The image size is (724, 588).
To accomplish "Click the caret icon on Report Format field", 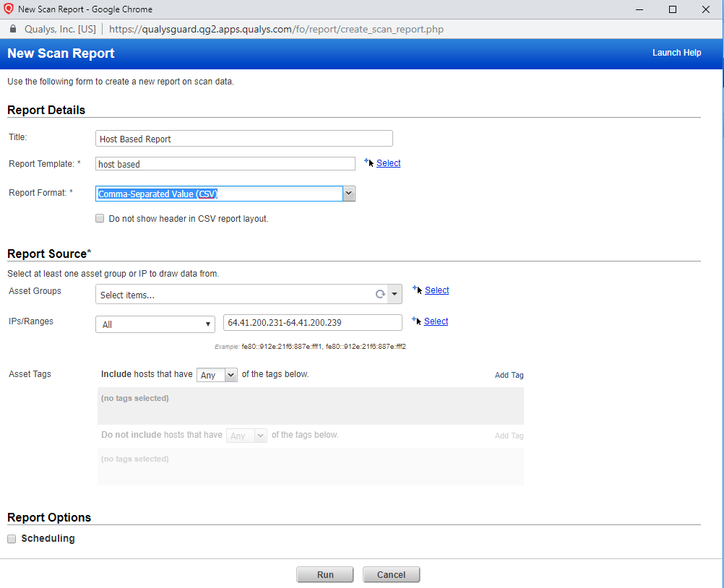I will click(x=349, y=193).
